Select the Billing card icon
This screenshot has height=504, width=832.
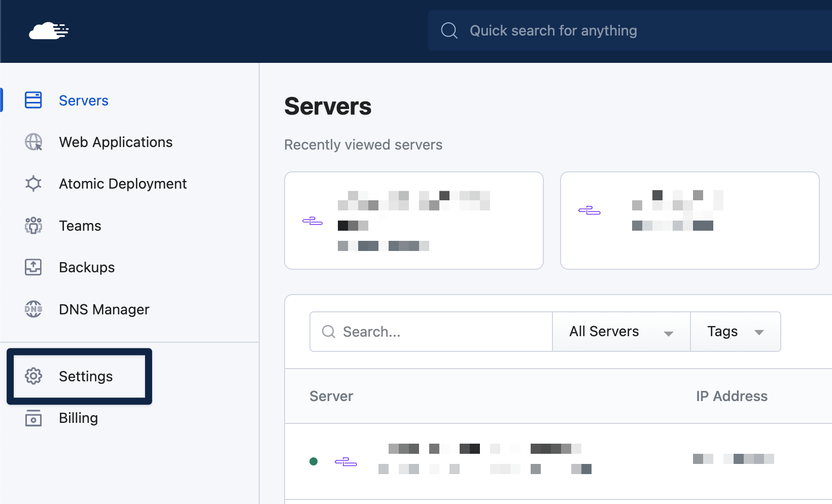click(33, 418)
